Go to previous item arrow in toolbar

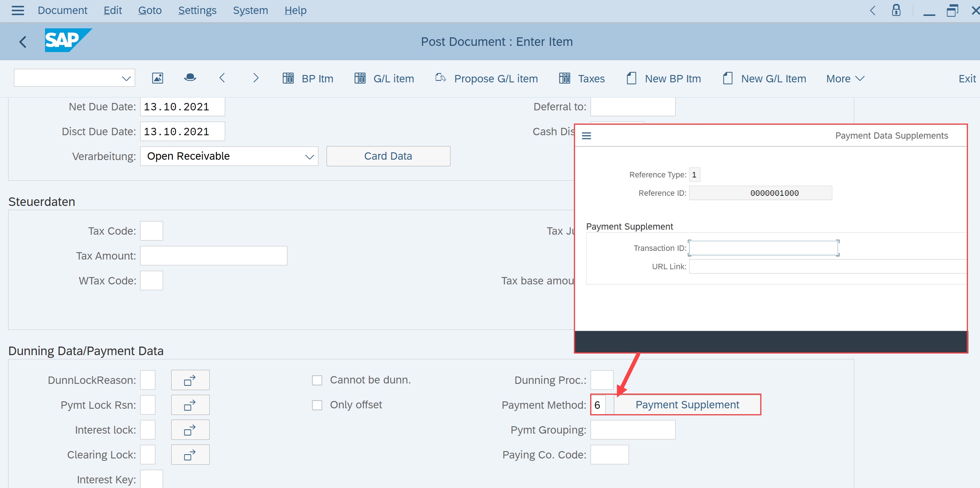click(222, 78)
